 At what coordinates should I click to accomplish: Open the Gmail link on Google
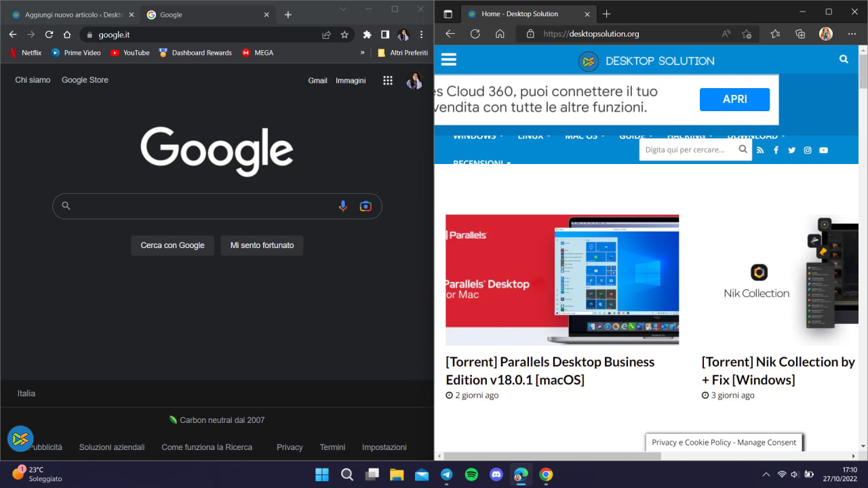click(317, 81)
